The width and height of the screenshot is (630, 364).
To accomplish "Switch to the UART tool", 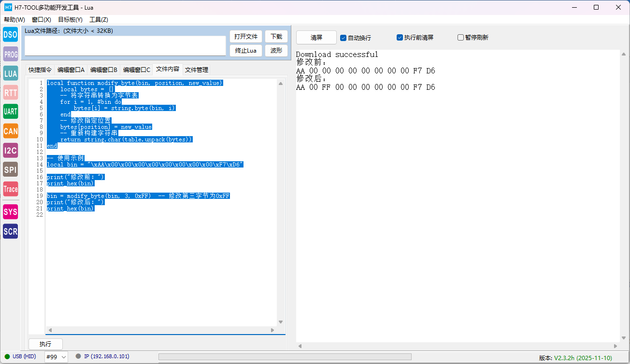I will [11, 112].
